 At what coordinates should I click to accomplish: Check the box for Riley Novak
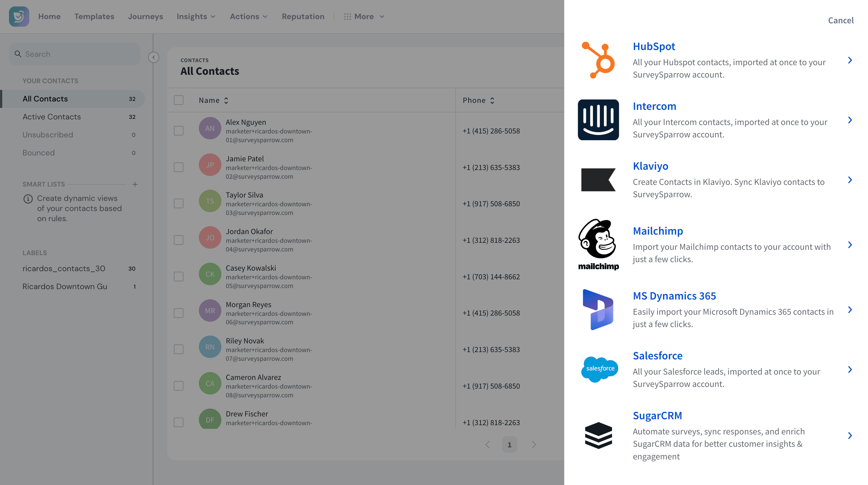click(179, 349)
